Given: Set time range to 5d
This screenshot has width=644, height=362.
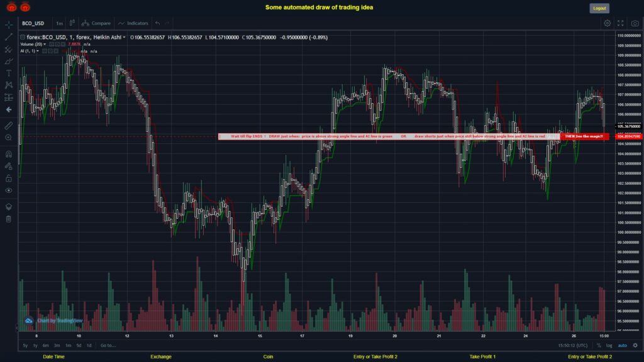Looking at the screenshot, I should 79,346.
